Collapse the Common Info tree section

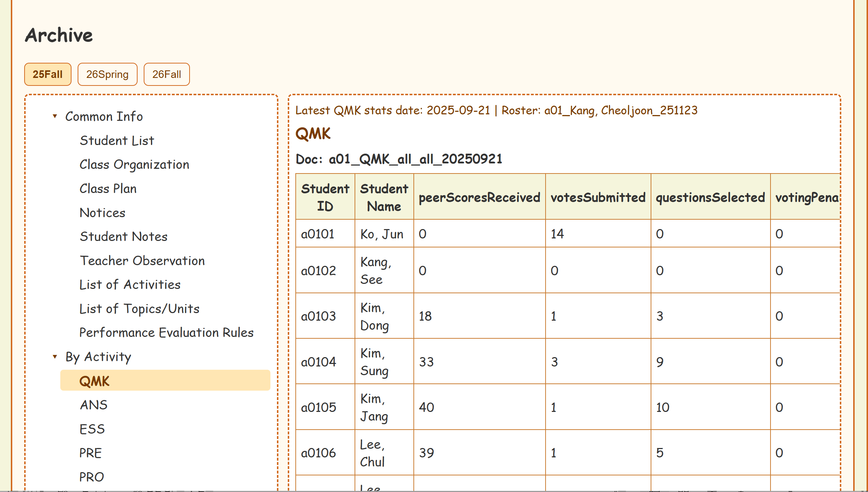tap(55, 116)
